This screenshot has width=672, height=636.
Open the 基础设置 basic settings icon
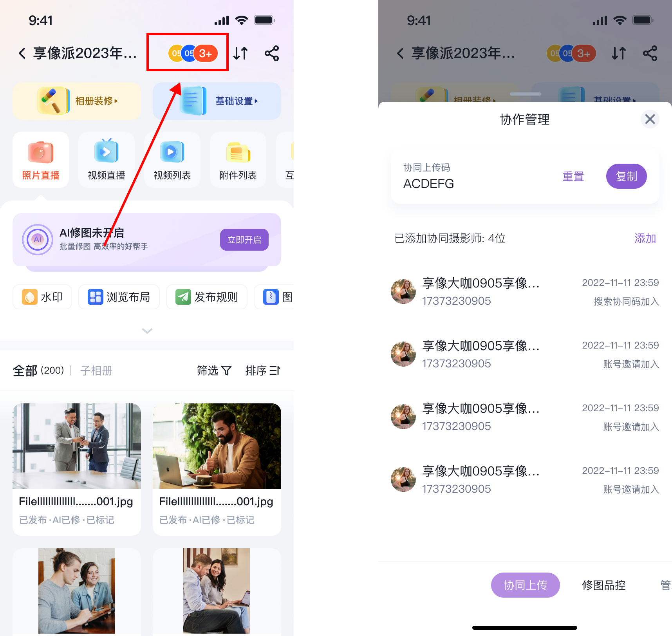(216, 101)
